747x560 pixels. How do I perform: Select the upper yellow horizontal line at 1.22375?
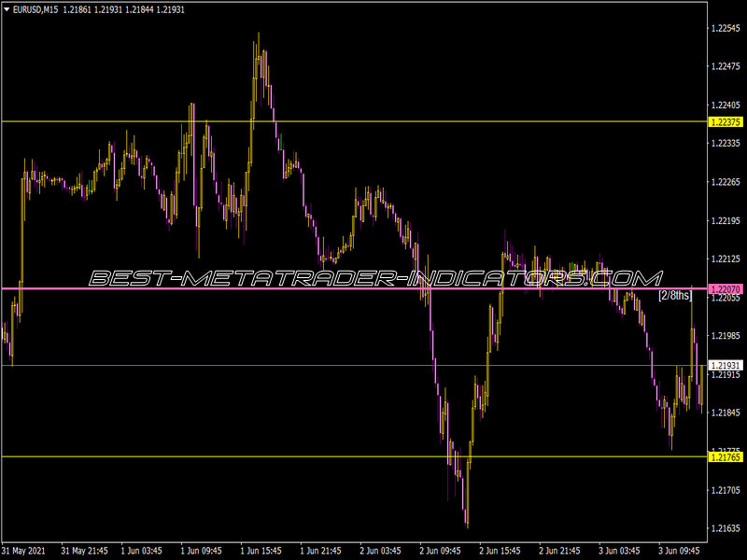(x=354, y=122)
